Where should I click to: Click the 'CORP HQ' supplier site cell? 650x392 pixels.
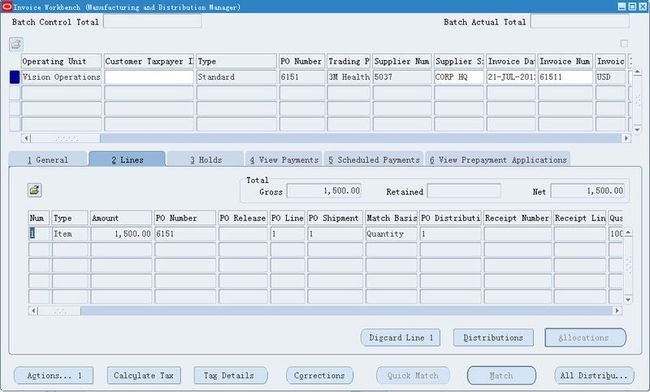coord(459,77)
